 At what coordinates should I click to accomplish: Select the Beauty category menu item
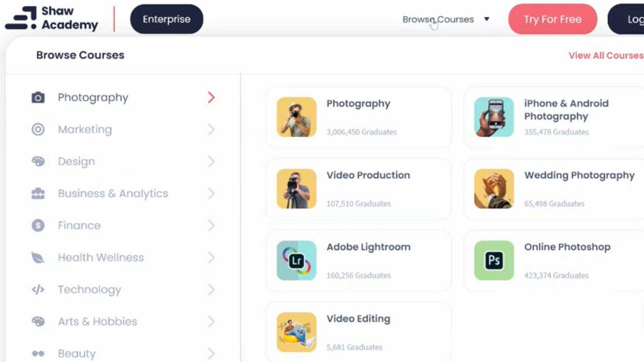pos(77,353)
